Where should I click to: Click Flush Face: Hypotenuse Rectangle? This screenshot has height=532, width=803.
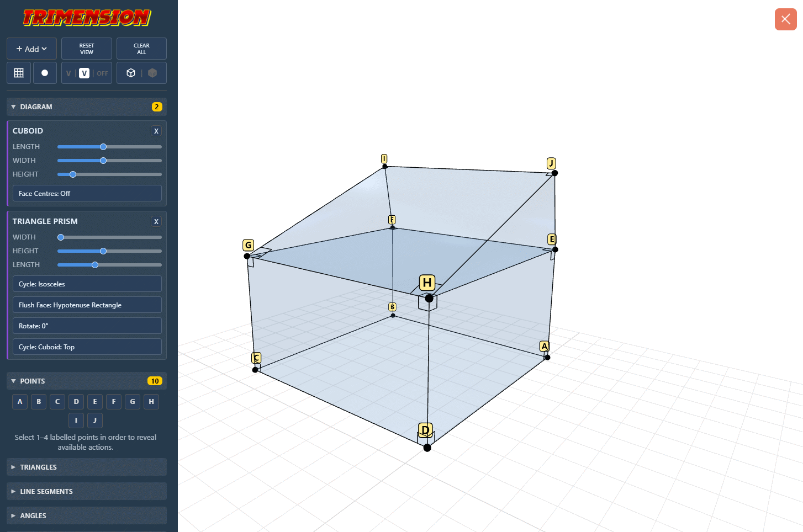point(87,305)
